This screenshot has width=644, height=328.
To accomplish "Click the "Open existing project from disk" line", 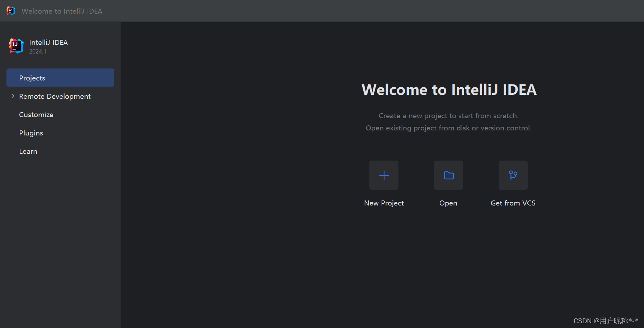I will [x=448, y=128].
